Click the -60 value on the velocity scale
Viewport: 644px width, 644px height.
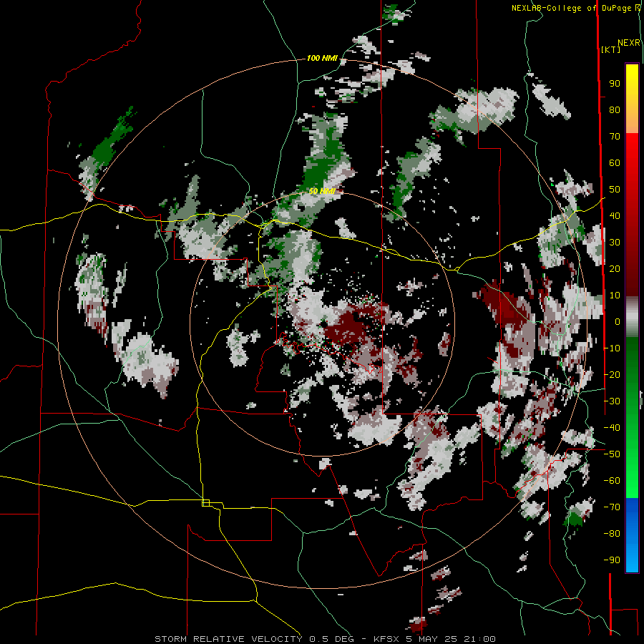(x=612, y=481)
